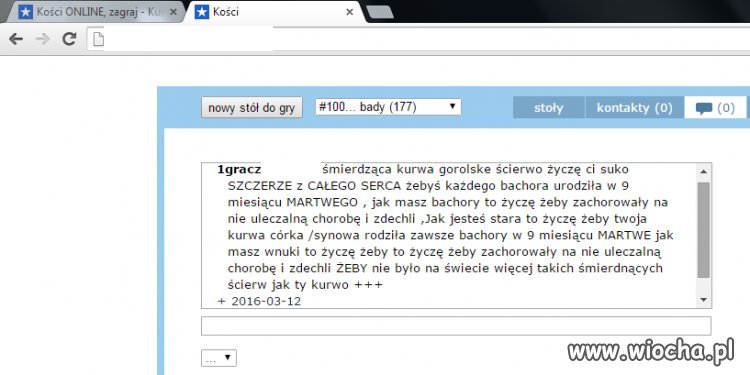The image size is (750, 375).
Task: Open a new browser tab
Action: 380,12
